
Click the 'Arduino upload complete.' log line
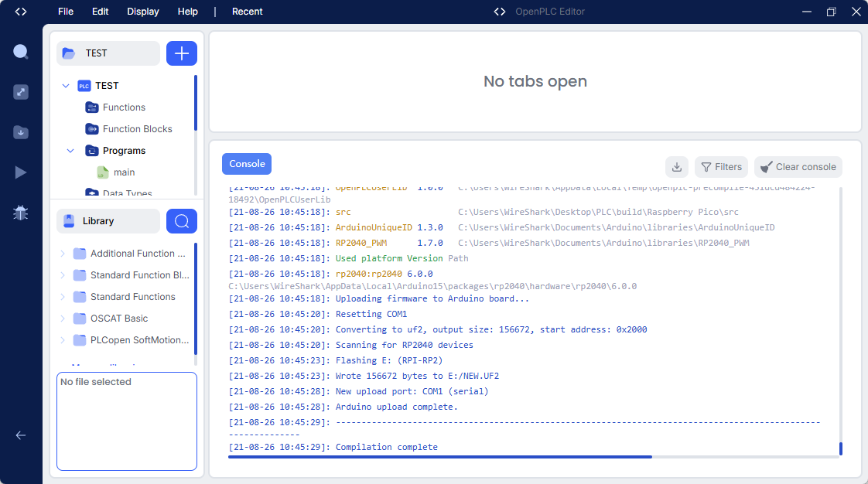(396, 407)
